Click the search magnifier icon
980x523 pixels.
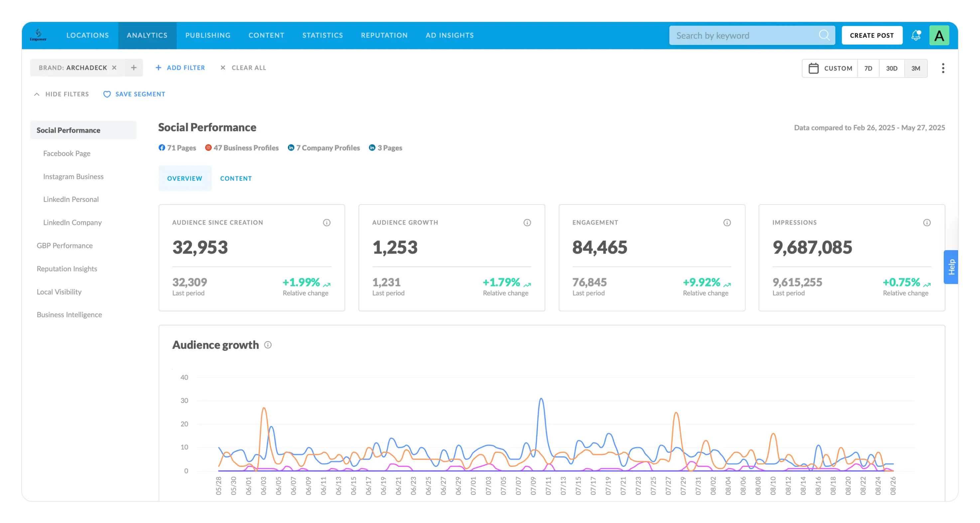point(824,35)
